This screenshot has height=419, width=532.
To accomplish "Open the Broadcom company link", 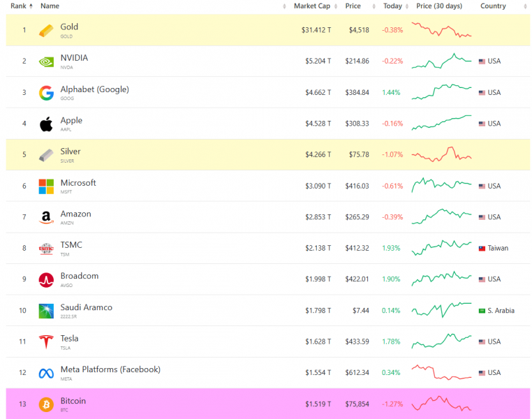I will [80, 276].
